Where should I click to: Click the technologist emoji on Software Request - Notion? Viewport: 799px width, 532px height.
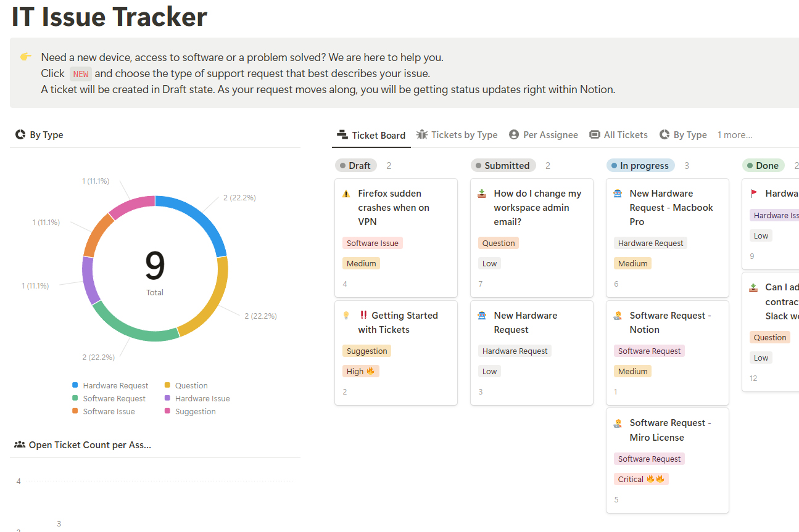point(618,315)
